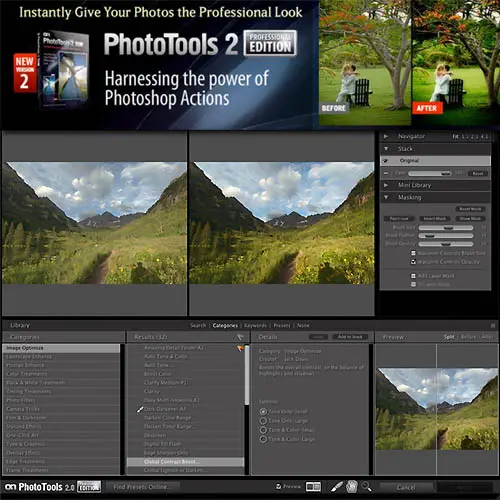Adjust the Brush Opacity slider
Image resolution: width=500 pixels, height=500 pixels.
446,244
